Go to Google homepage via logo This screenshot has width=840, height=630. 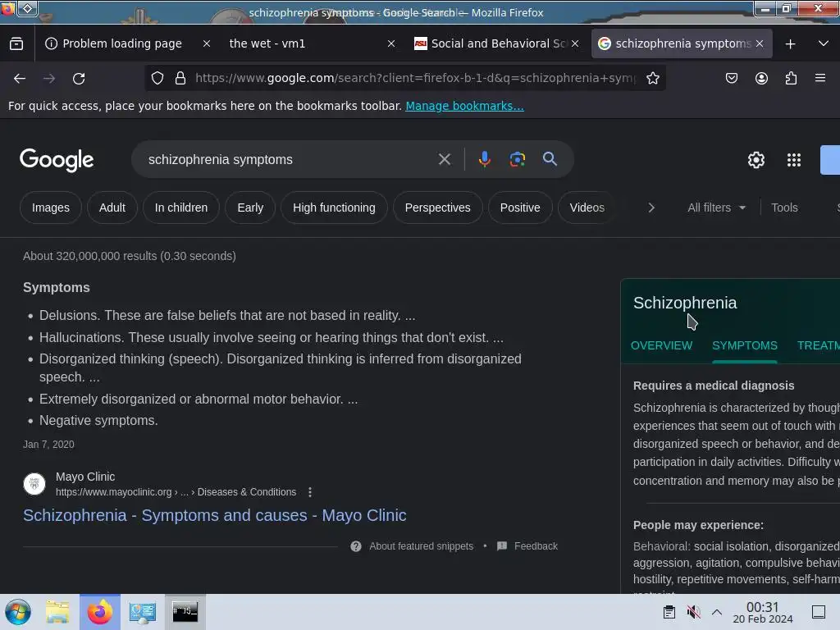(57, 160)
